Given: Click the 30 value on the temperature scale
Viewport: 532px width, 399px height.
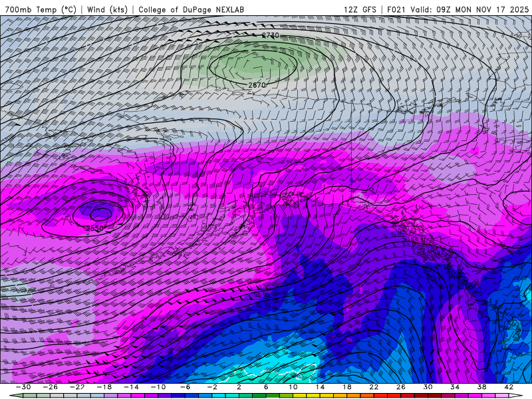Looking at the screenshot, I should click(x=428, y=387).
